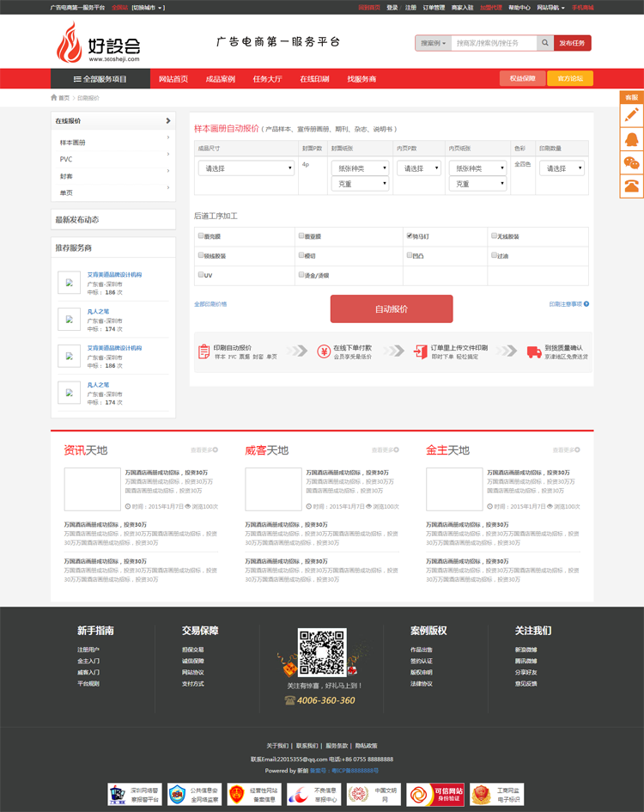Viewport: 644px width, 812px height.
Task: Open 任务大厅 navigation item
Action: point(268,79)
